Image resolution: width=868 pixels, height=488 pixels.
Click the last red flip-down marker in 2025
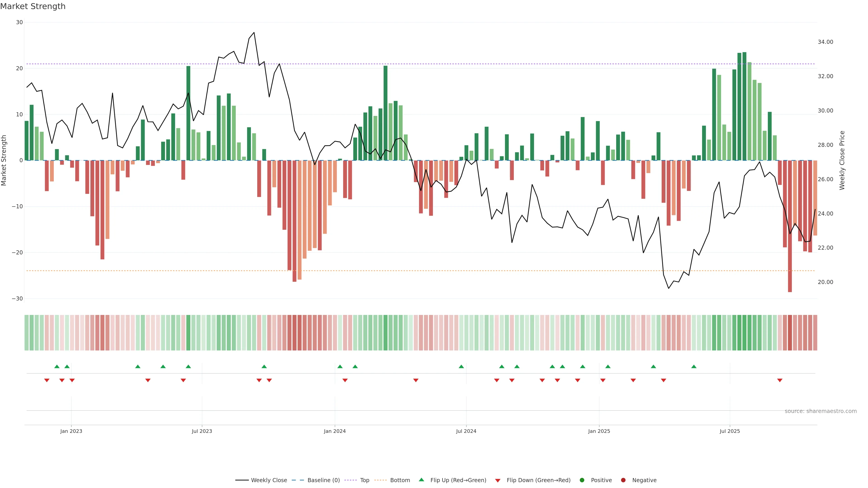tap(780, 380)
